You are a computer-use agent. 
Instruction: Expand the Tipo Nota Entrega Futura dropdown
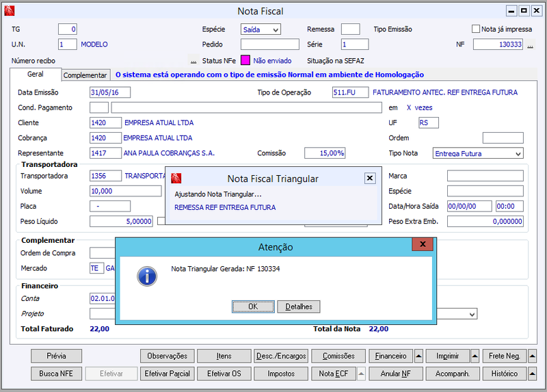(518, 154)
